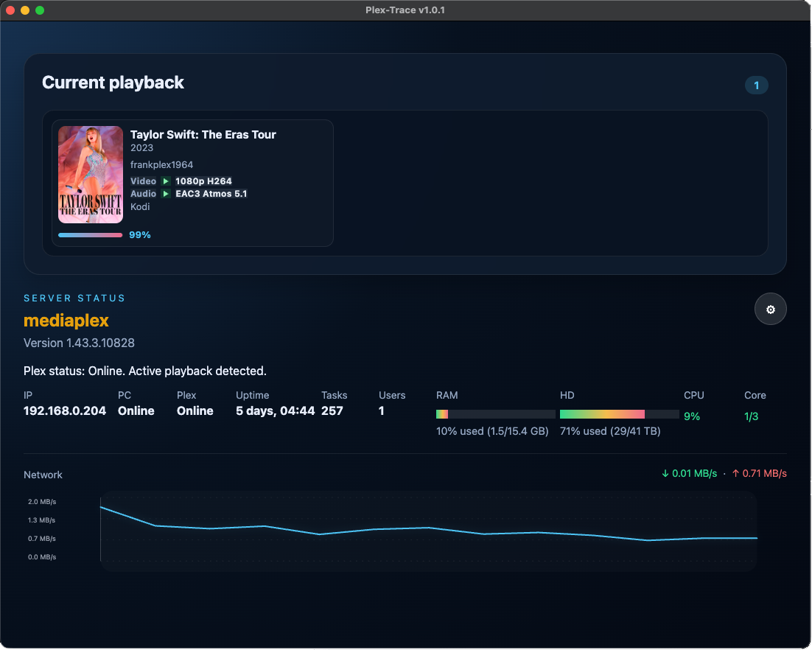Click the HD usage bar
Screen dimensions: 812x650
coord(620,414)
